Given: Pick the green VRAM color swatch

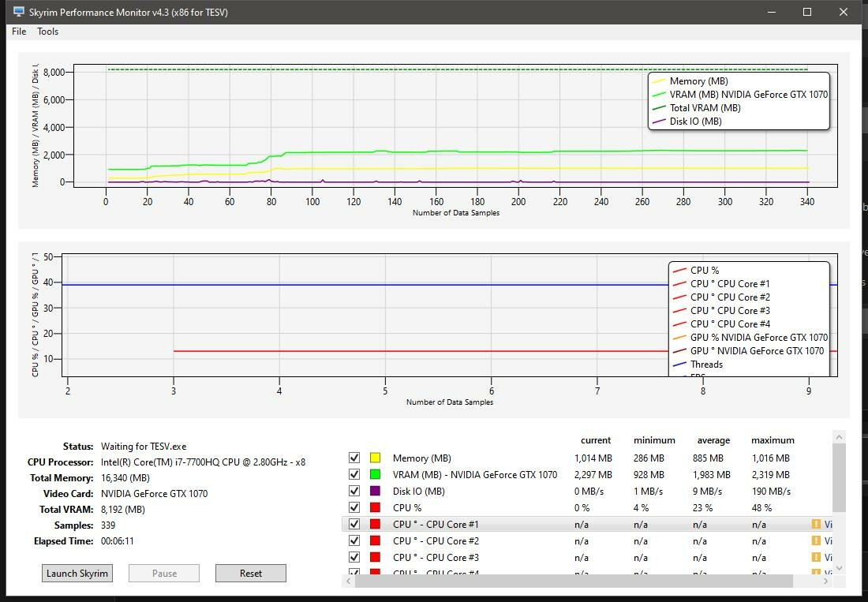Looking at the screenshot, I should coord(375,474).
